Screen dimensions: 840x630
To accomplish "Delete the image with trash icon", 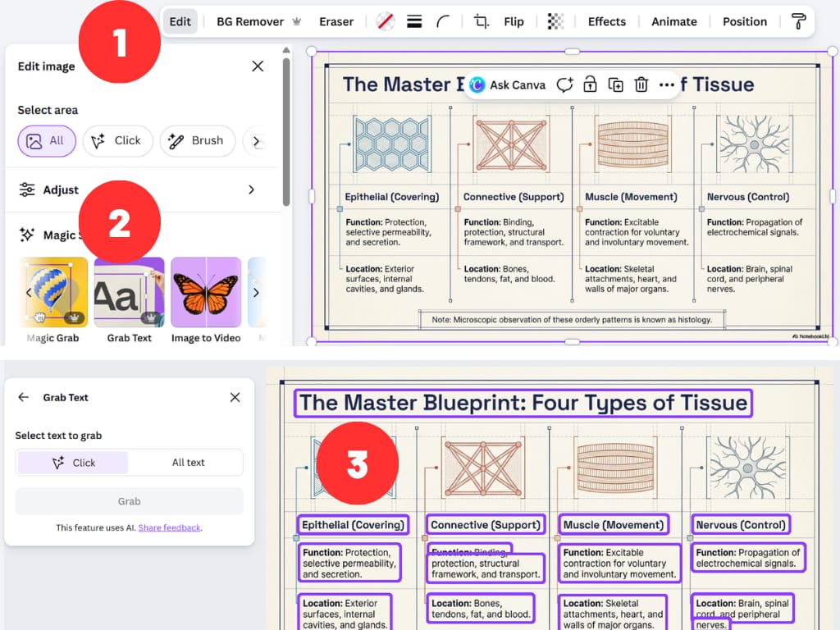I will point(641,85).
